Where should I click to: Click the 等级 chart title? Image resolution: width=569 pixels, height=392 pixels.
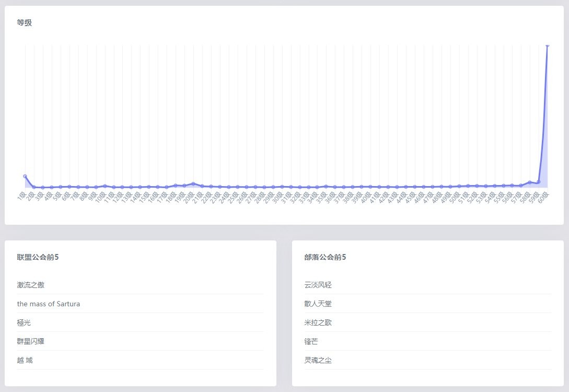pos(25,22)
